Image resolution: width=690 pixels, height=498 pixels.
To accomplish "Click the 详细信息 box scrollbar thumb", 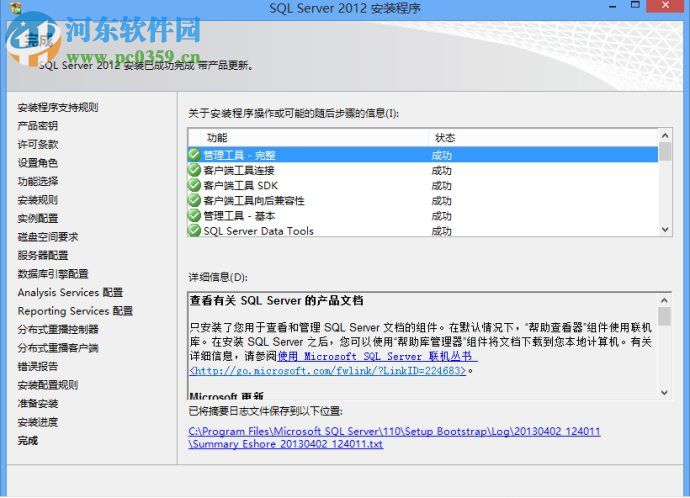I will click(x=664, y=316).
